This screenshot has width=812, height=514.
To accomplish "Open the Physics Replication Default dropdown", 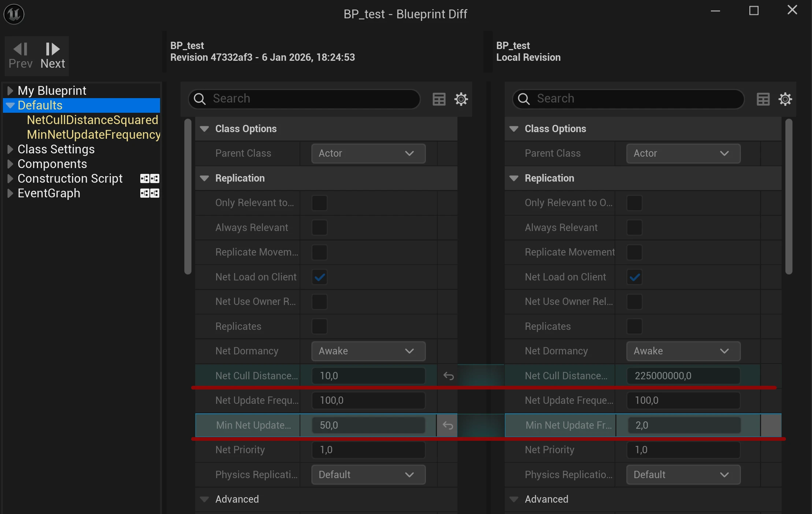I will tap(368, 474).
